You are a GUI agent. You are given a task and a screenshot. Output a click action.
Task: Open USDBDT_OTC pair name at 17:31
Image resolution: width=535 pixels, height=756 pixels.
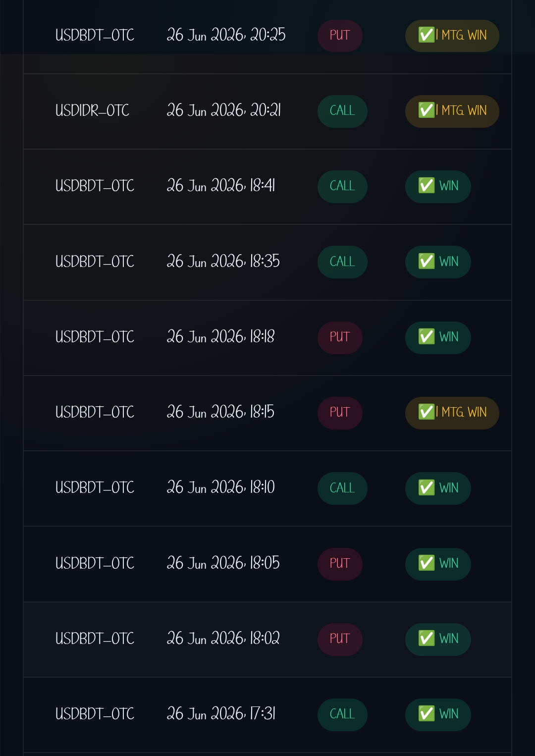click(95, 714)
